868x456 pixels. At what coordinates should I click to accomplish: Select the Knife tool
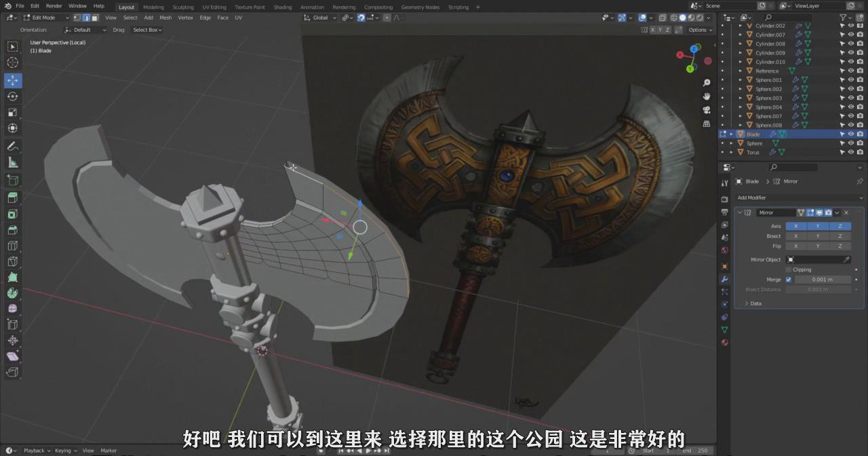(13, 261)
